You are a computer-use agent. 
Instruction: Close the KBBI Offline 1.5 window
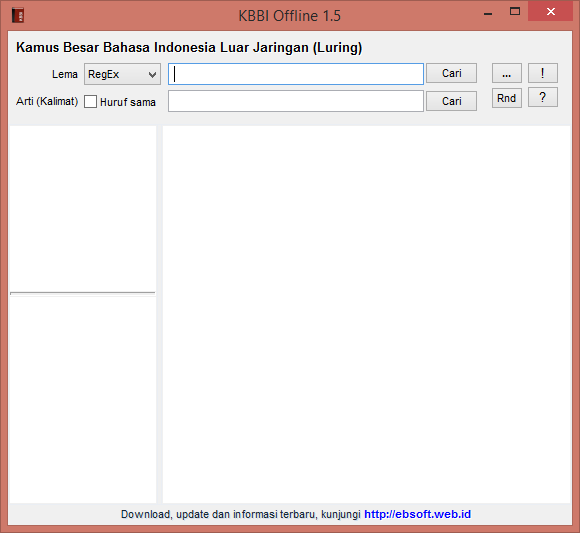(x=551, y=11)
